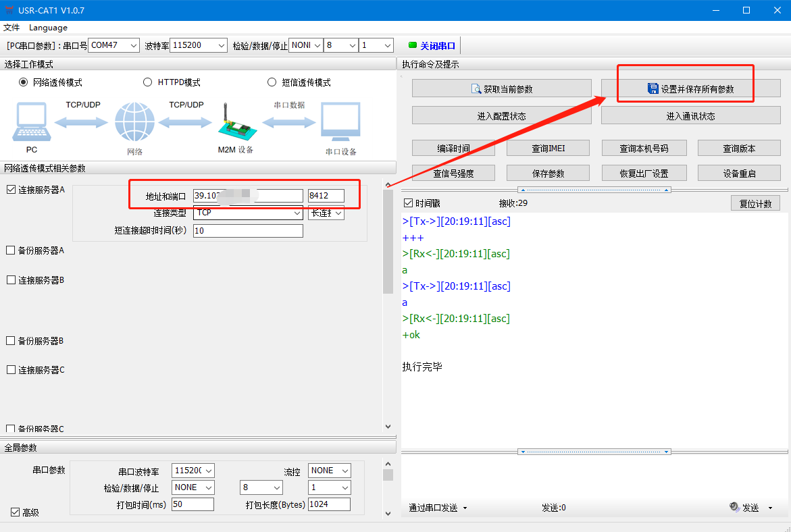Screen dimensions: 791x532
Task: Toggle the 时间戳 checkbox
Action: (408, 203)
